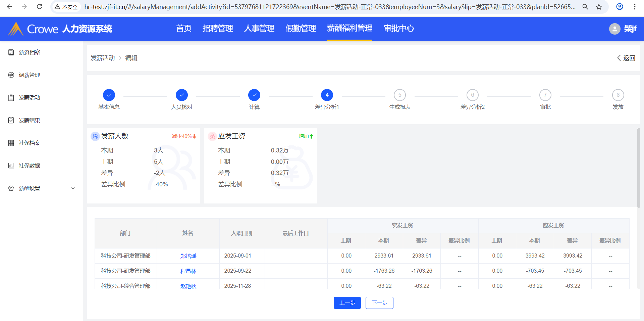Click the 社保数据 chart icon
Screen dimensions: 644x321
11,166
